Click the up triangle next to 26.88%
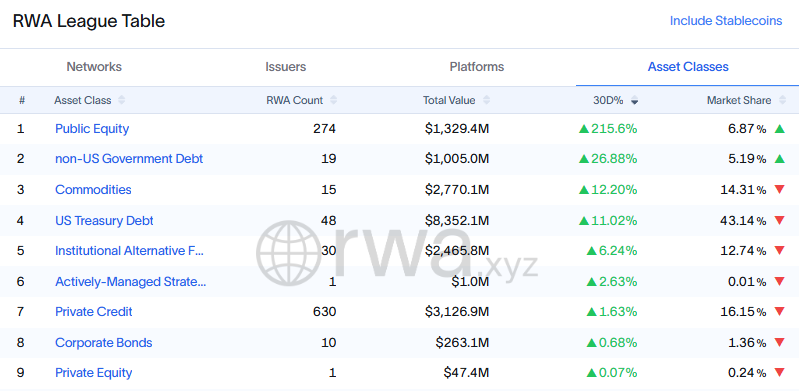This screenshot has width=799, height=391. tap(584, 159)
